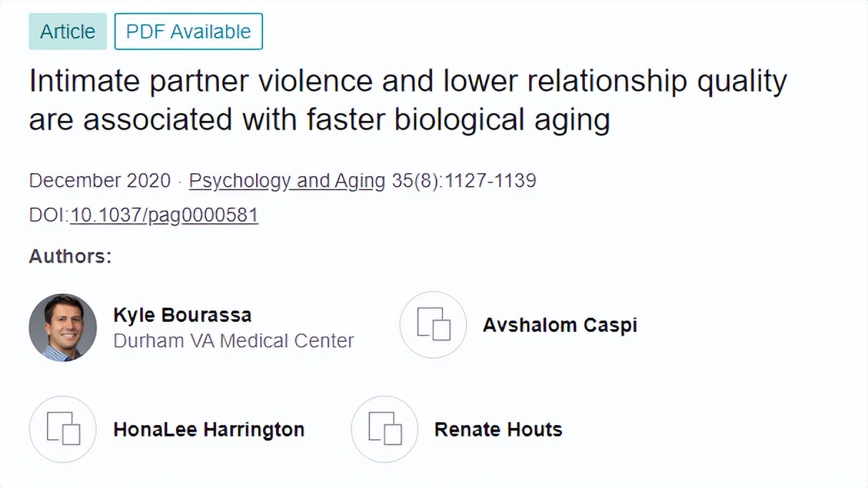Open the Psychology and Aging journal link
The width and height of the screenshot is (868, 488).
coord(287,180)
